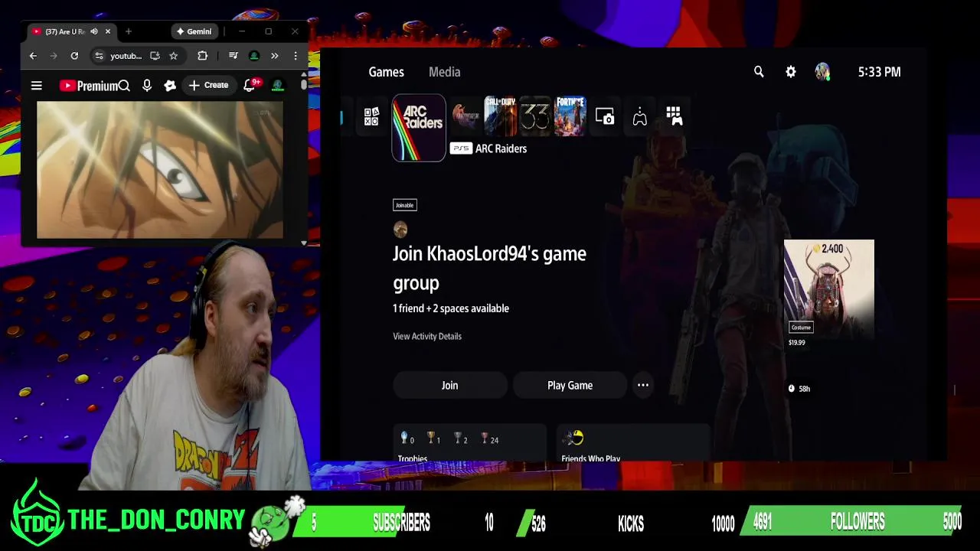Click the 5:33 PM clock
The width and height of the screenshot is (980, 551).
[x=879, y=72]
